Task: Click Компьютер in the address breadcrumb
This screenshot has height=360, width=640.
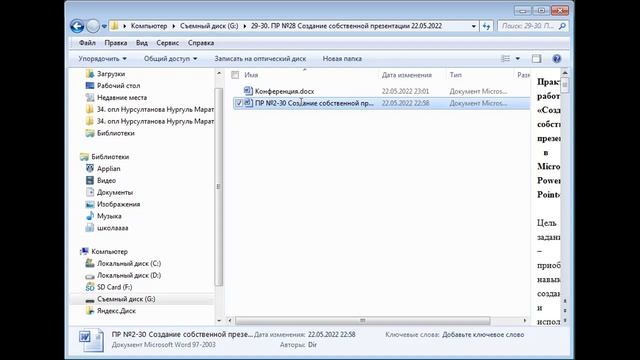Action: pyautogui.click(x=149, y=26)
